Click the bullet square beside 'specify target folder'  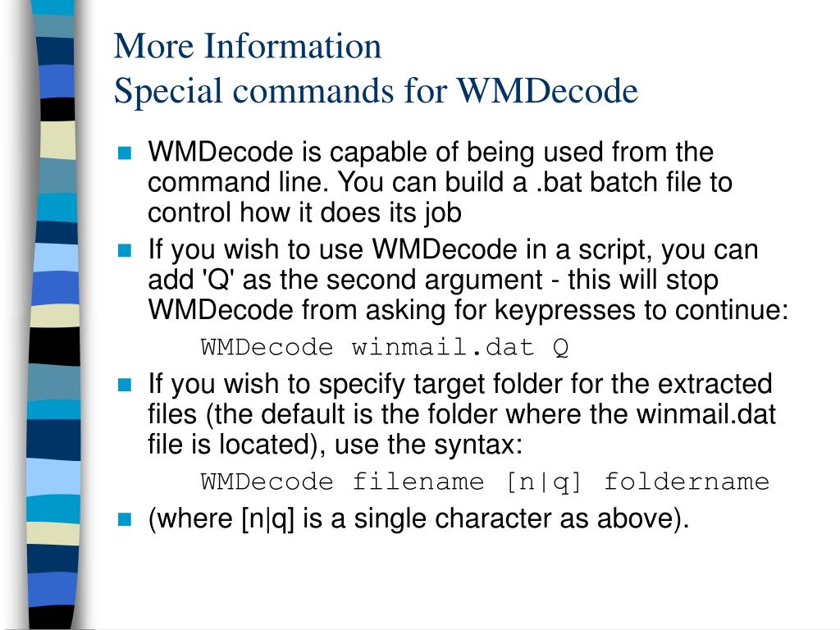point(125,385)
